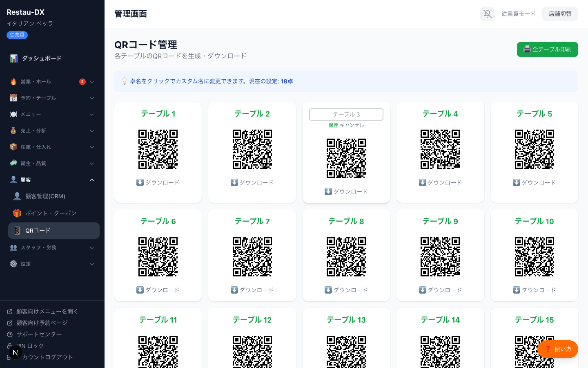Expand the 在庫・仕入れ section chevron
The image size is (588, 368).
coord(92,147)
